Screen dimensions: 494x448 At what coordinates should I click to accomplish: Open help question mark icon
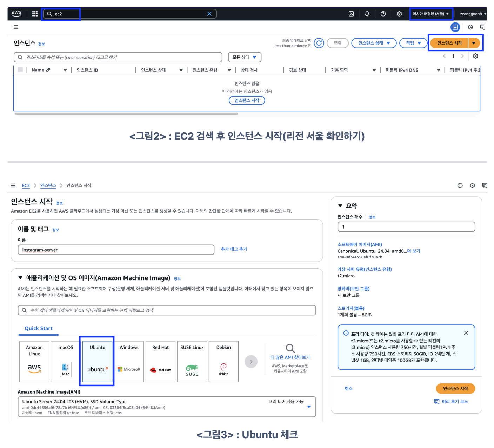(x=383, y=14)
